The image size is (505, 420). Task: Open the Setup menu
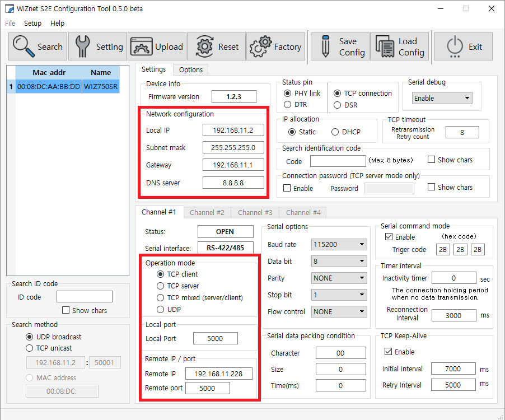pos(32,23)
